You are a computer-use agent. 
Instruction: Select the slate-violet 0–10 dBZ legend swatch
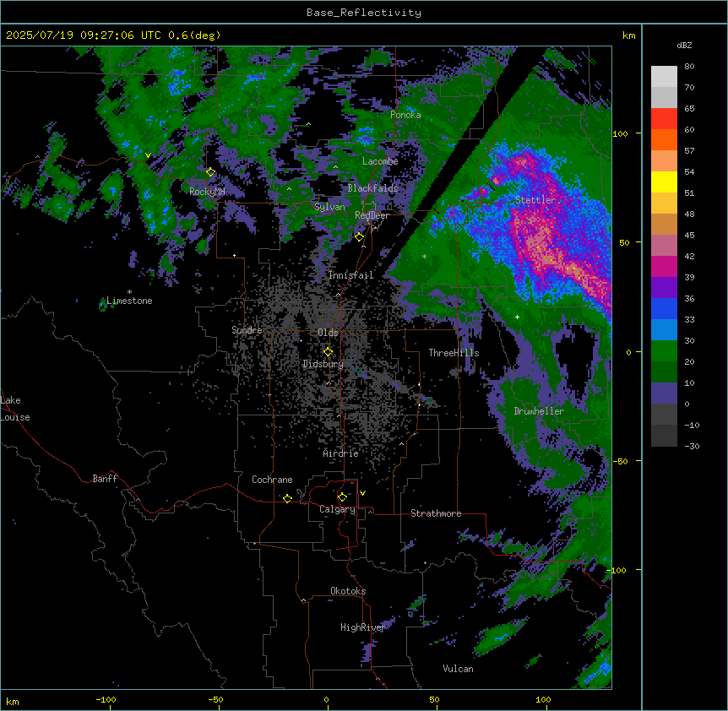pos(664,393)
